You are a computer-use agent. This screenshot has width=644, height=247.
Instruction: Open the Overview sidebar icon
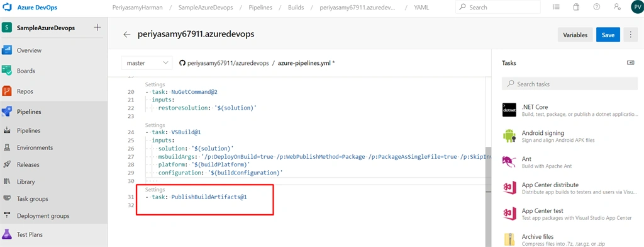6,50
